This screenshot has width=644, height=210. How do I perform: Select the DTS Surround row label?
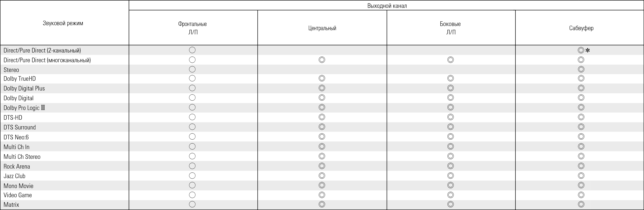pyautogui.click(x=20, y=127)
